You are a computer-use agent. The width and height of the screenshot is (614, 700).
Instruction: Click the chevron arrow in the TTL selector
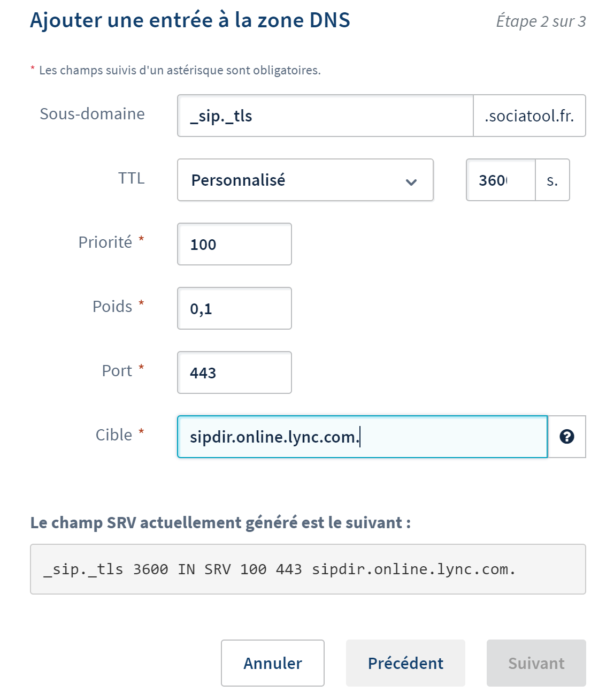tap(411, 182)
